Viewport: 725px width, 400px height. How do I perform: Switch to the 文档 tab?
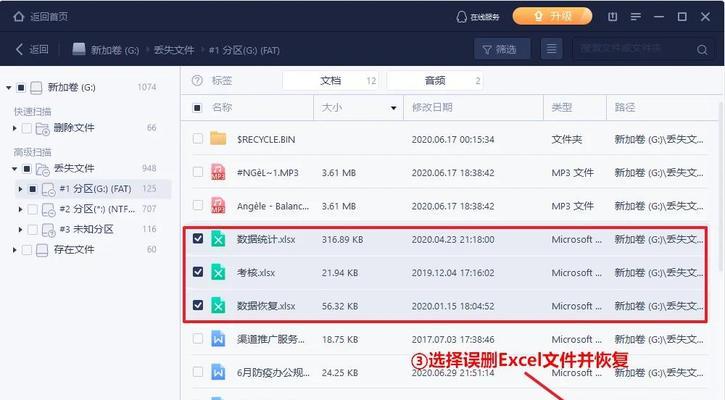[331, 80]
